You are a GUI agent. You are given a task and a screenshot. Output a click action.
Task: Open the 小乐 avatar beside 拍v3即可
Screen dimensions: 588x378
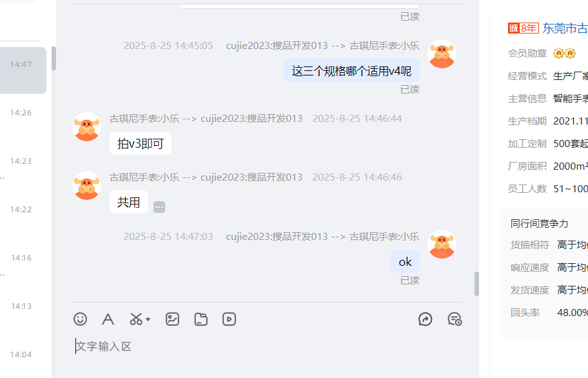(86, 126)
